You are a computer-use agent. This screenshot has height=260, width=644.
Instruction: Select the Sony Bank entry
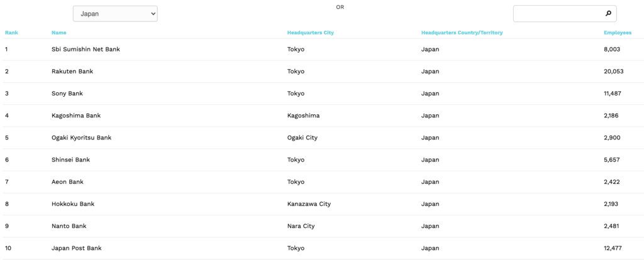[67, 94]
